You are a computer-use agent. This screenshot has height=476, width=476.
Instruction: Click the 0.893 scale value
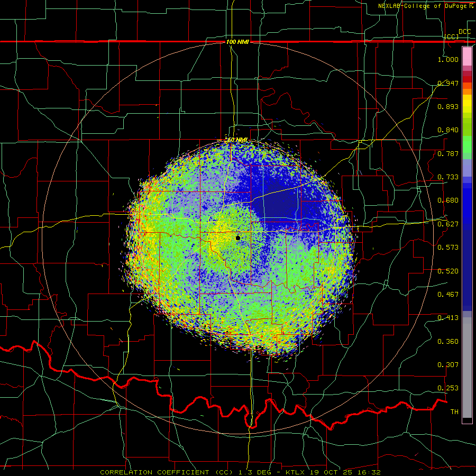pos(448,106)
